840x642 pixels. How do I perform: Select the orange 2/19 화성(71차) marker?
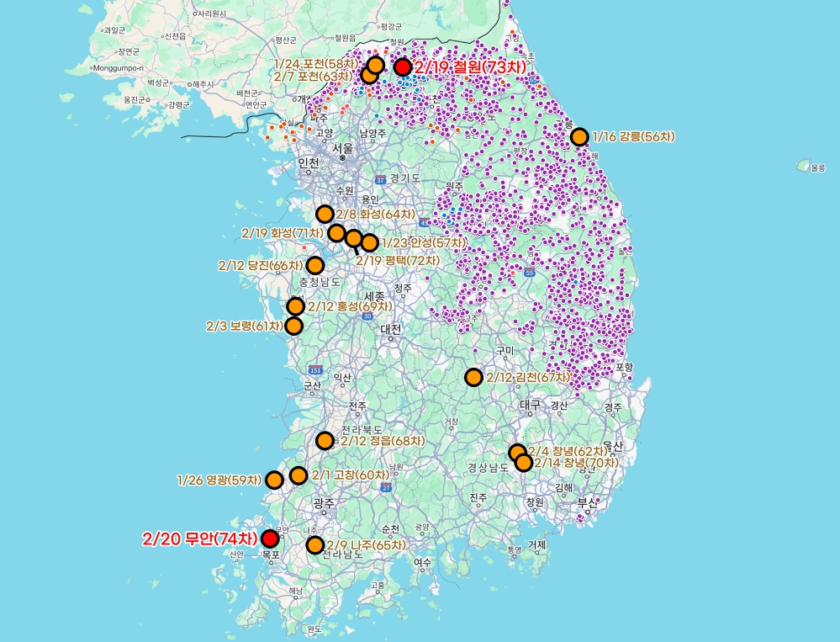point(336,233)
